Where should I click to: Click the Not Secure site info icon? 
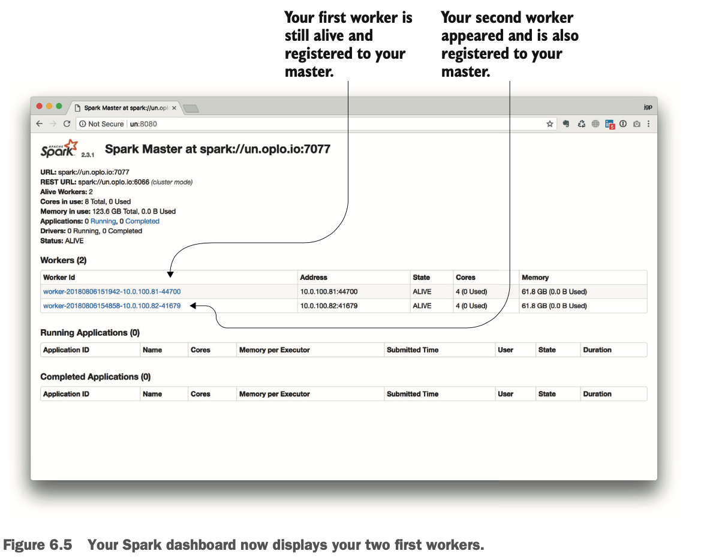pyautogui.click(x=82, y=124)
